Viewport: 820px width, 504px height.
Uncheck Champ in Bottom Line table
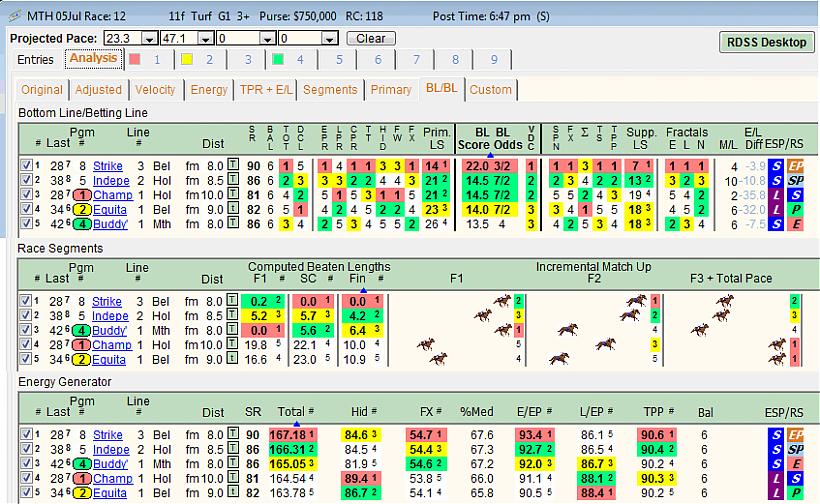(25, 194)
